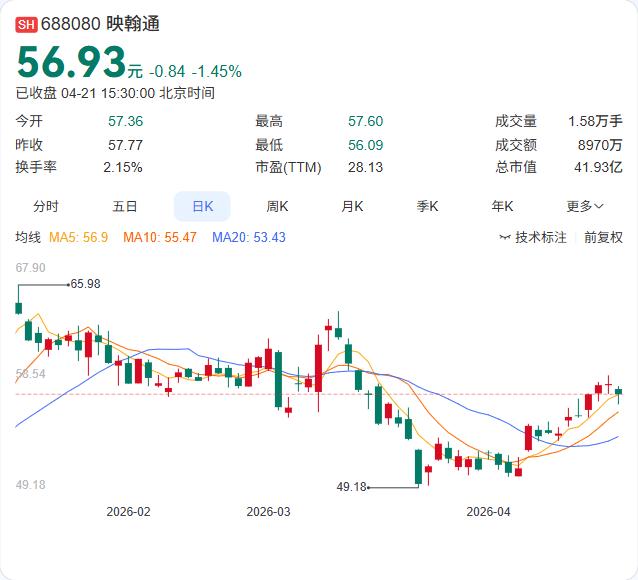Click the red SH exchange badge
This screenshot has height=580, width=638.
click(x=26, y=24)
